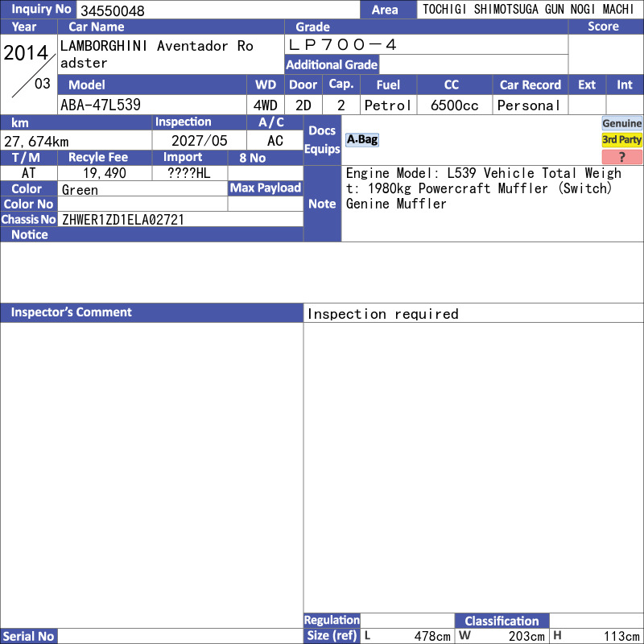Click the month value 03
The image size is (644, 644).
tap(43, 84)
